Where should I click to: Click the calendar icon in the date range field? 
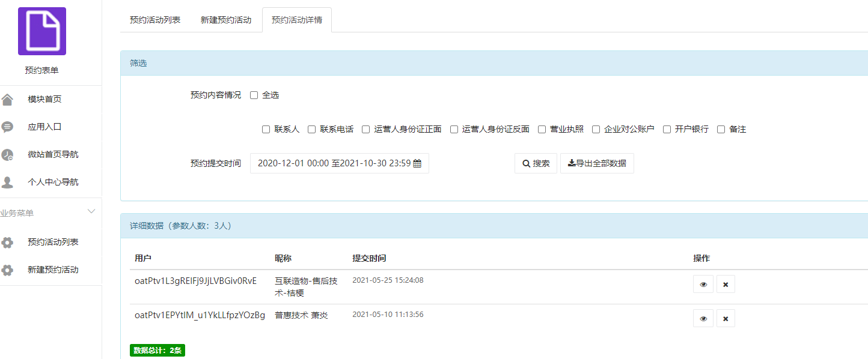click(x=417, y=163)
